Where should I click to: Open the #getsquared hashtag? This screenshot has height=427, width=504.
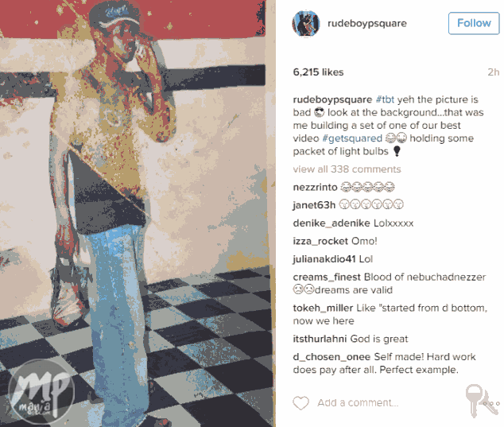coord(352,138)
